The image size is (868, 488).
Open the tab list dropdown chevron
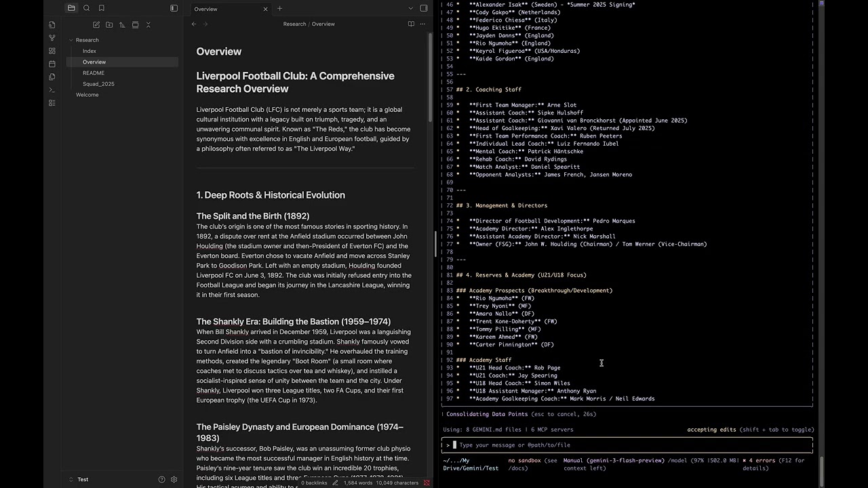coord(410,8)
